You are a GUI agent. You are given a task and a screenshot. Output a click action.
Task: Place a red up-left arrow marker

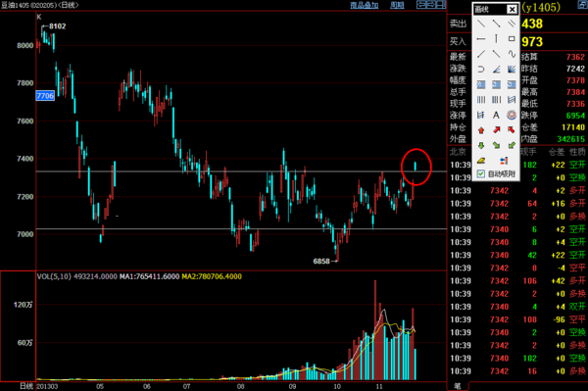click(512, 130)
